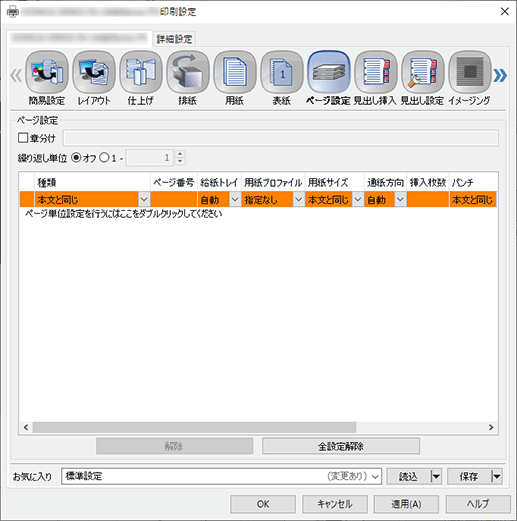Click the 挿入枚数 column header

428,182
